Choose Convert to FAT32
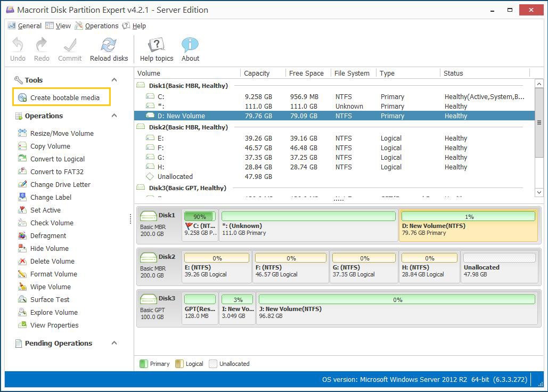 coord(51,171)
